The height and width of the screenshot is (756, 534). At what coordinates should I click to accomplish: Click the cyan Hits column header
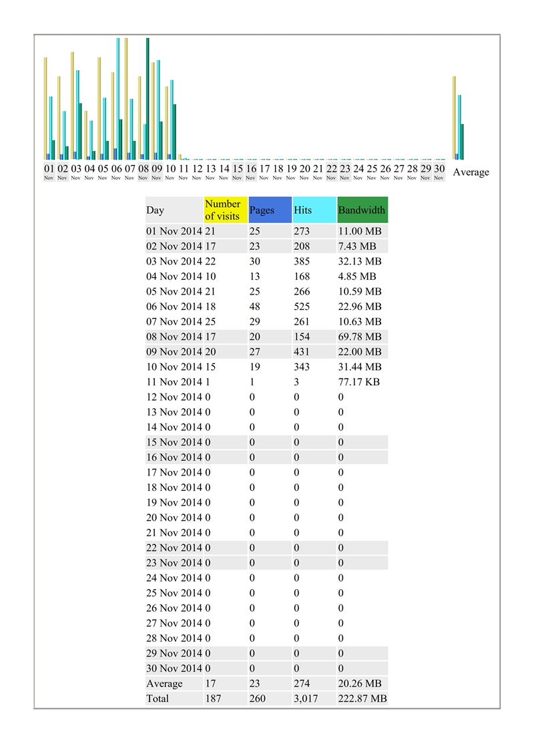(x=314, y=210)
